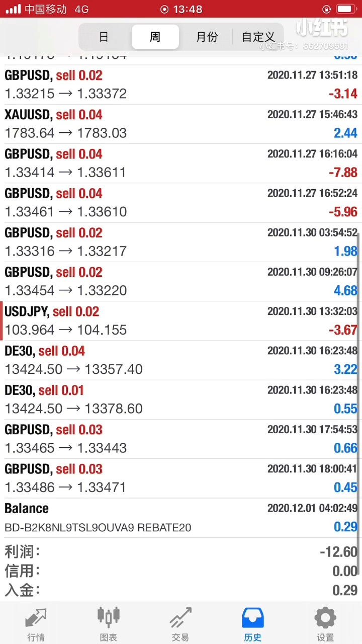Screen dimensions: 362x644
Task: Switch to the 日 day tab
Action: tap(104, 37)
